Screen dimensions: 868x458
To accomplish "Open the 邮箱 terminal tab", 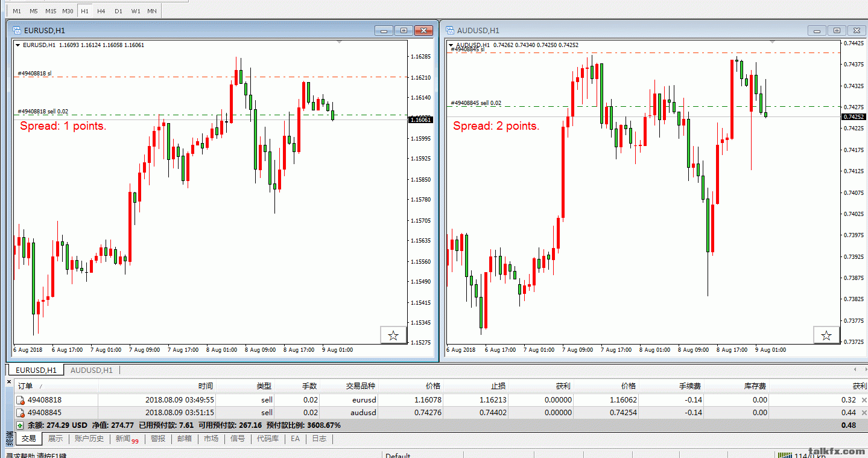I will tap(184, 439).
